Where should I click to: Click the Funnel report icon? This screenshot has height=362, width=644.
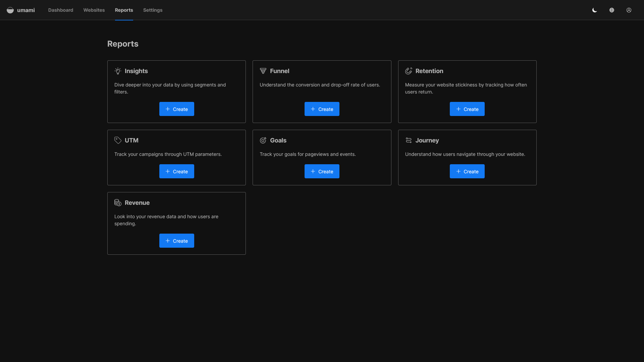[x=263, y=71]
